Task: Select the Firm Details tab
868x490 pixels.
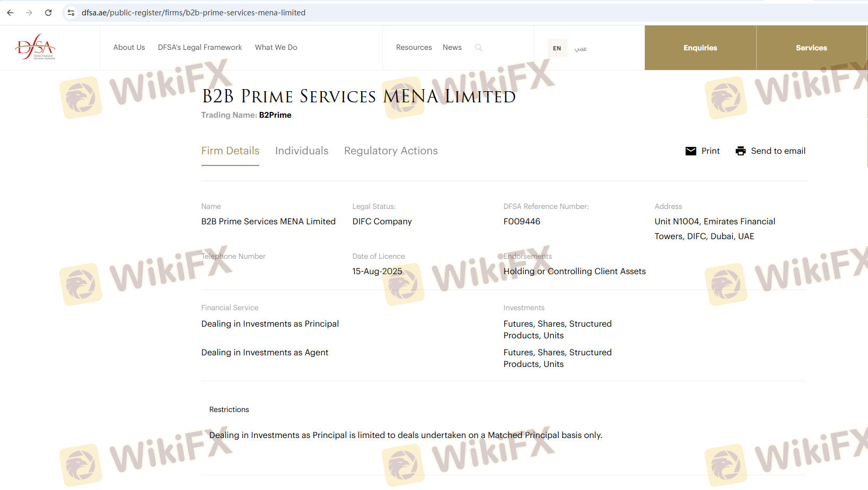Action: 230,151
